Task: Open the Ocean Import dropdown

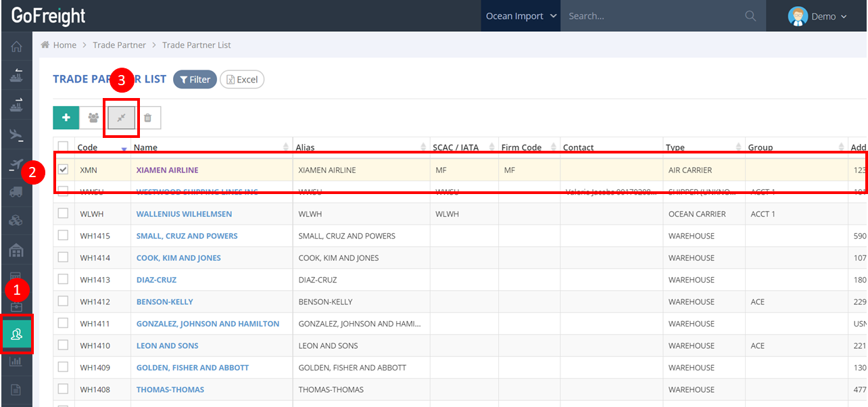Action: coord(521,16)
